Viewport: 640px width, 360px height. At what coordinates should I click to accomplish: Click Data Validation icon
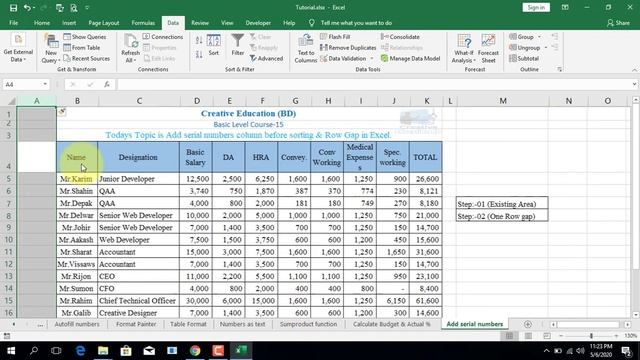tap(343, 59)
